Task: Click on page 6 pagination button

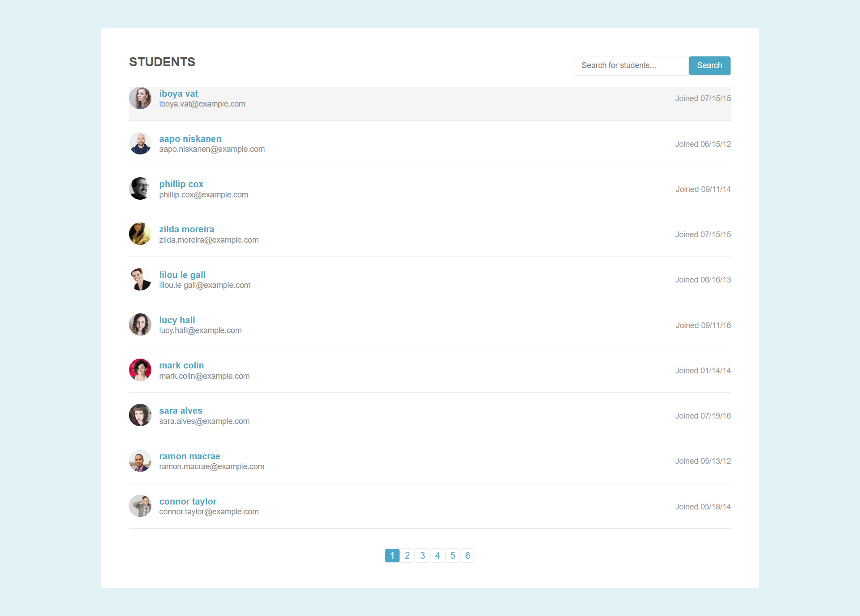Action: click(x=467, y=555)
